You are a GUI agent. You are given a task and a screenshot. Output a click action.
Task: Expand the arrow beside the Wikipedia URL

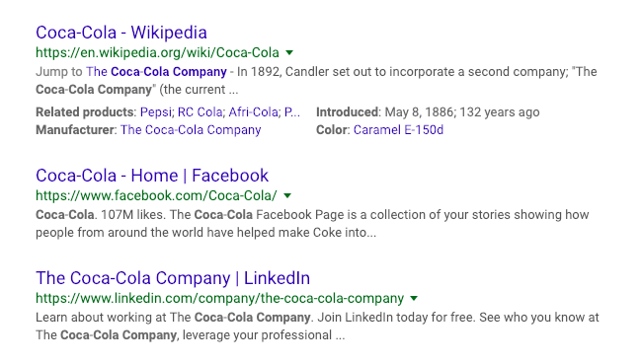289,52
